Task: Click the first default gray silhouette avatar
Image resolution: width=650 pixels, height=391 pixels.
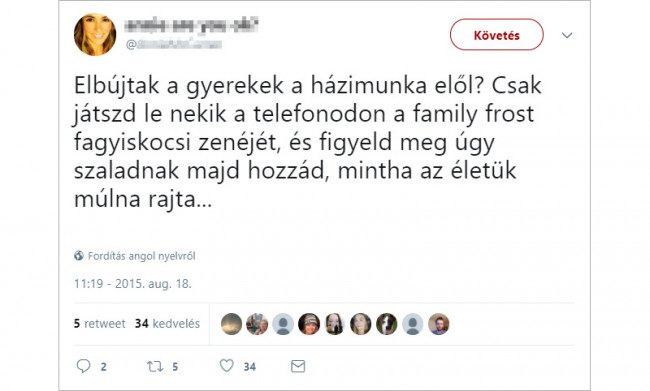Action: (x=283, y=324)
